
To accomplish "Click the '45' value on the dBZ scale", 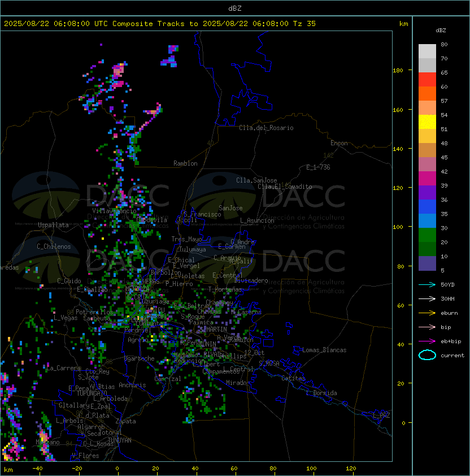I will coord(444,157).
